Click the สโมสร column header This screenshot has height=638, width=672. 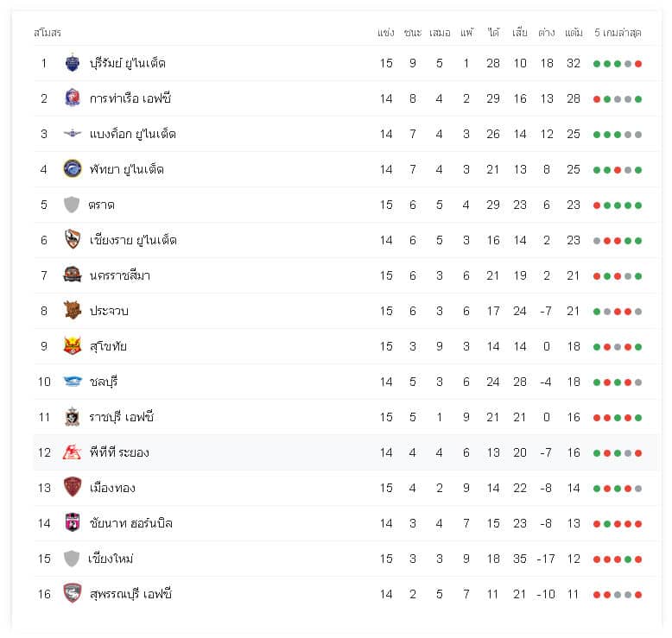(48, 33)
